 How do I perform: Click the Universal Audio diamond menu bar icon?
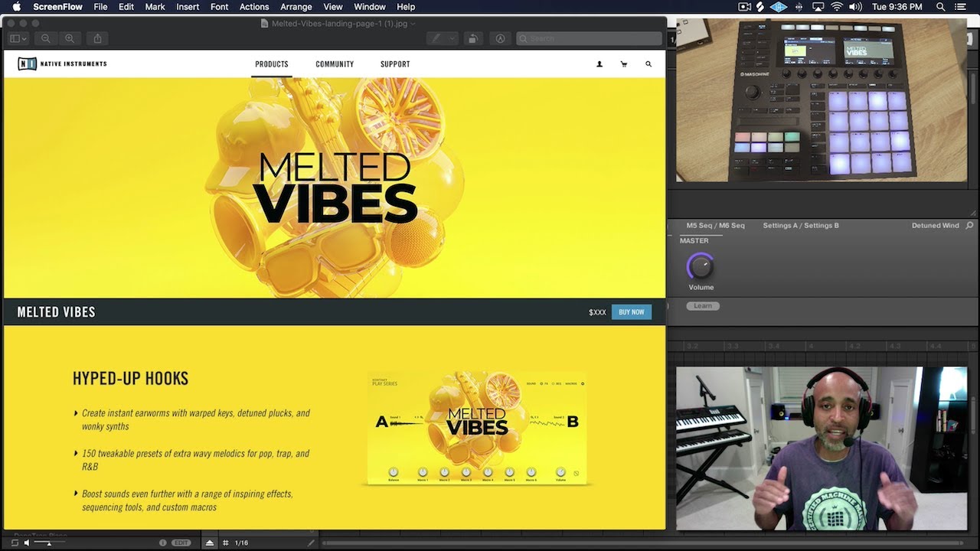pos(779,7)
